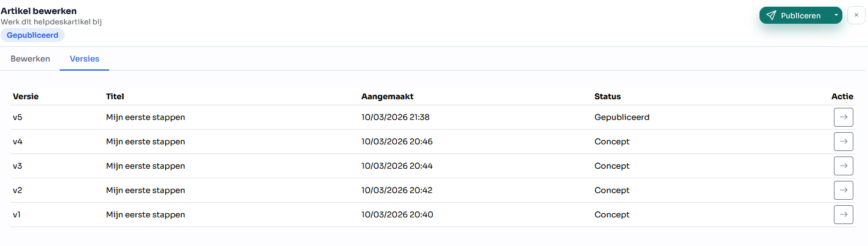Click the Concept status in row v3
The height and width of the screenshot is (246, 868).
(612, 166)
